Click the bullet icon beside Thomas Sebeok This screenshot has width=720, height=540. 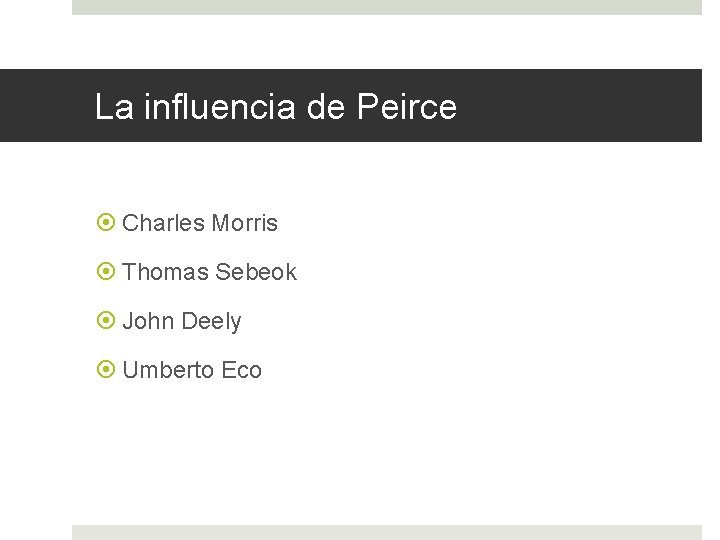click(104, 272)
